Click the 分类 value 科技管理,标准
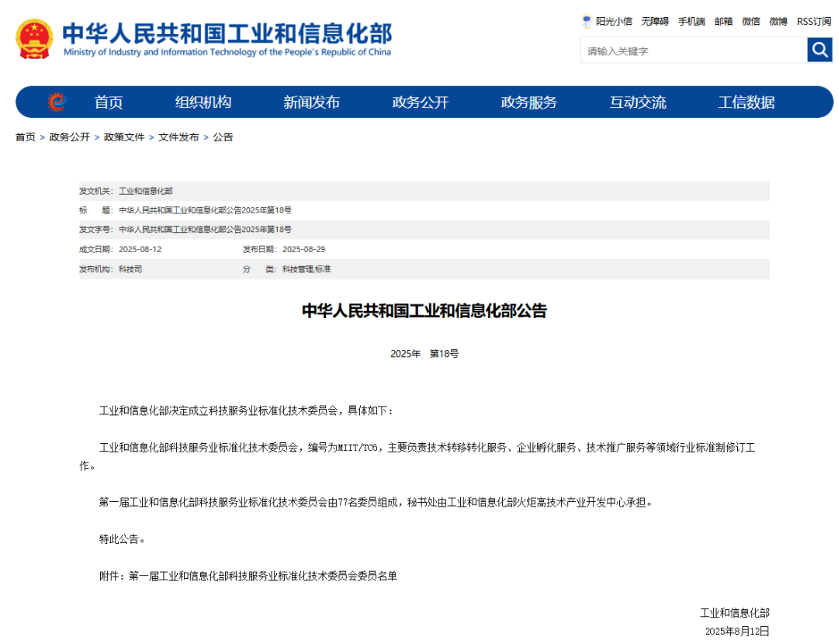This screenshot has height=644, width=838. point(306,268)
